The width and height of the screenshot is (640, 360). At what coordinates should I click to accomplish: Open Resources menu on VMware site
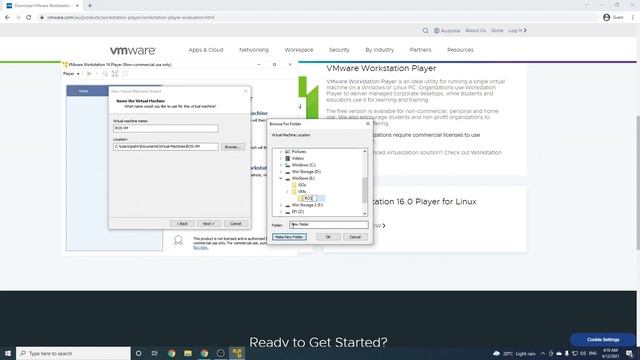pos(460,50)
